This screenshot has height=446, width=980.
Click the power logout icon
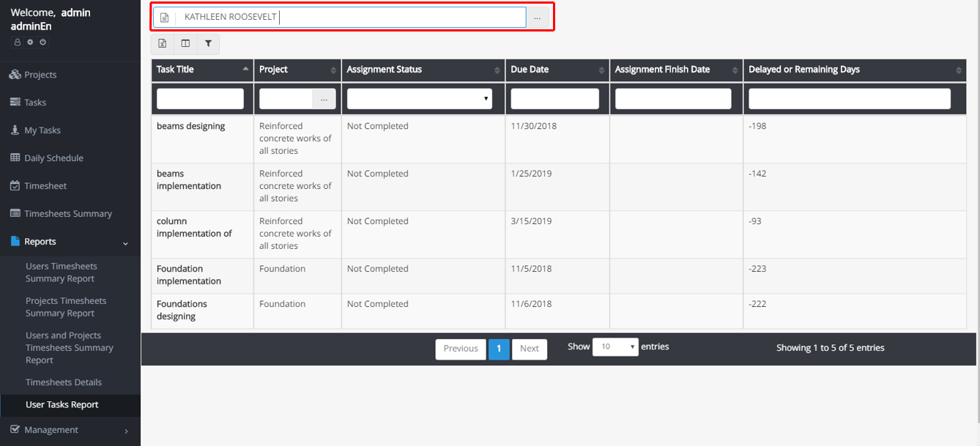click(42, 42)
